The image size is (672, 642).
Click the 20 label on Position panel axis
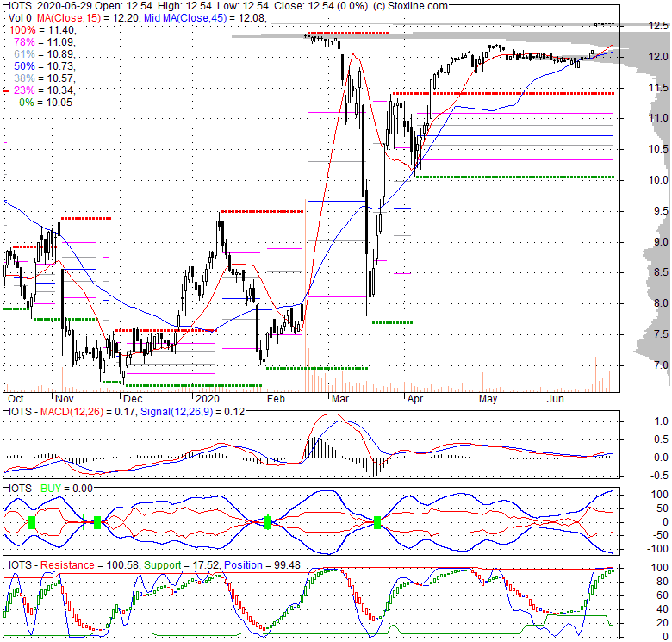tap(663, 622)
